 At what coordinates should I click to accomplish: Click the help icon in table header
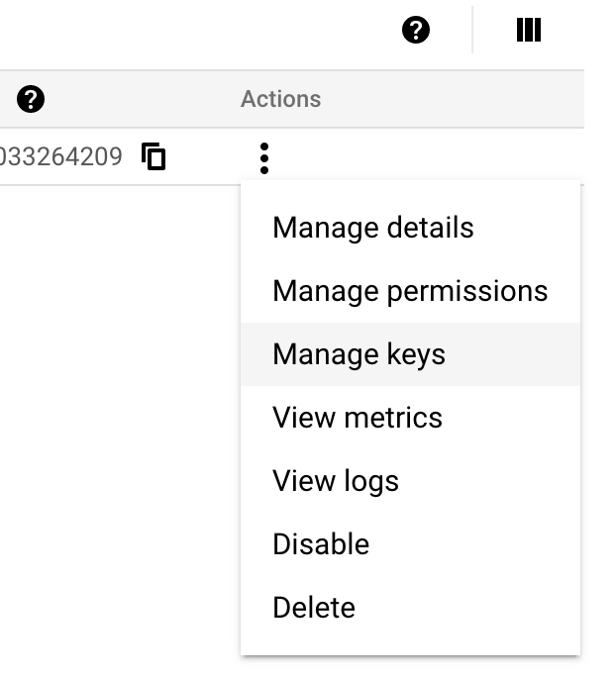tap(32, 99)
